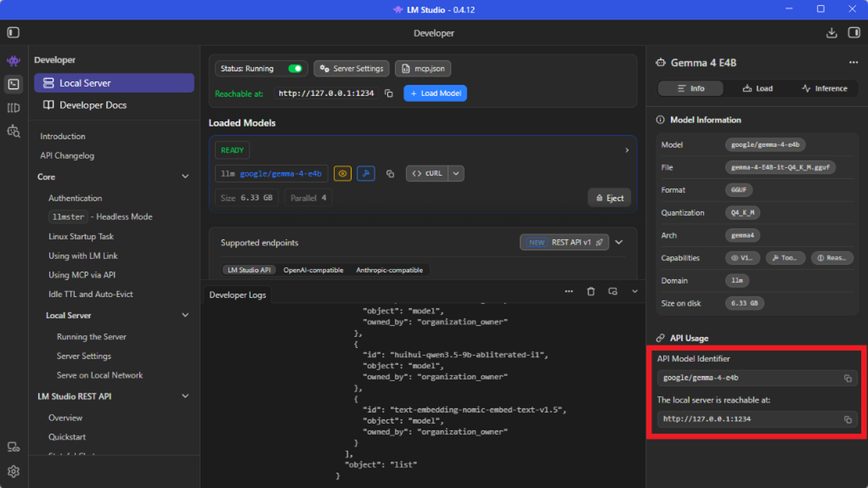Toggle the left sidebar panel icon

pyautogui.click(x=13, y=33)
